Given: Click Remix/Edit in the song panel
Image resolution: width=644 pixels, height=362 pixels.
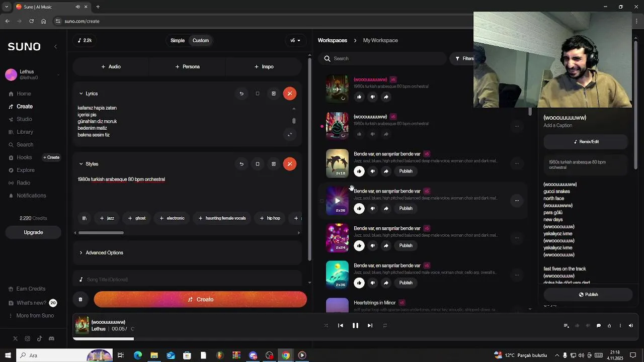Looking at the screenshot, I should [x=586, y=142].
